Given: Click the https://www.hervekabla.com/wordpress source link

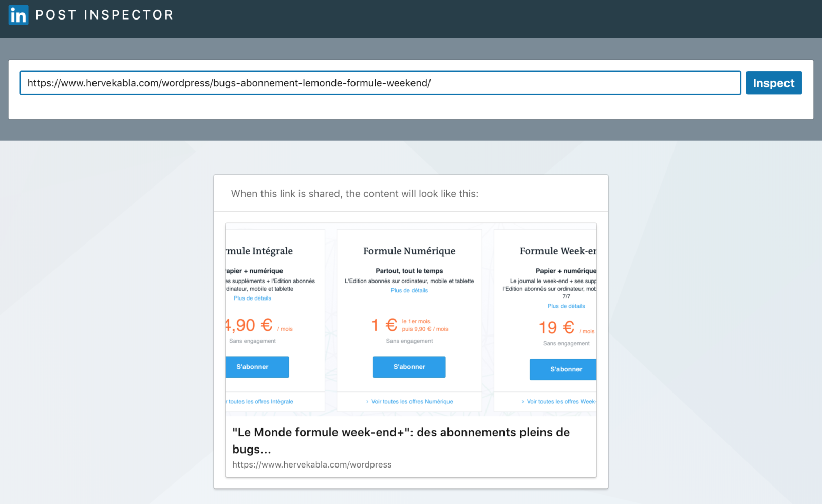Looking at the screenshot, I should pos(312,464).
